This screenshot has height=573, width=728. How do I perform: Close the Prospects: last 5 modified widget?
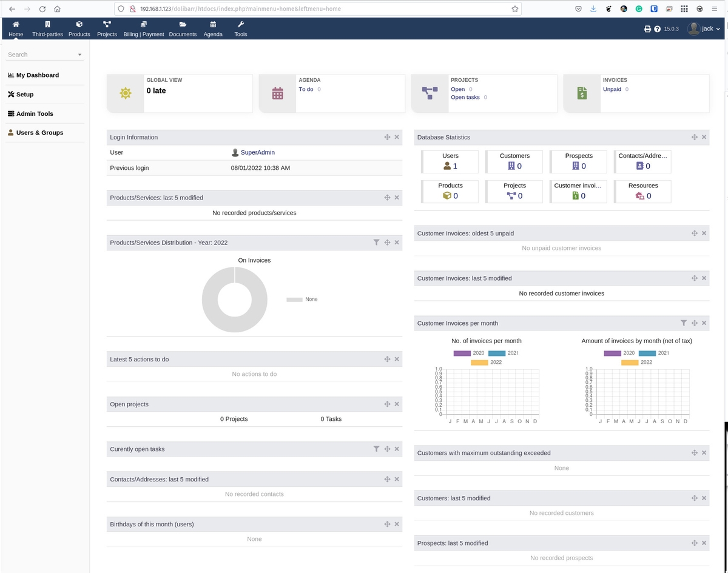tap(704, 543)
